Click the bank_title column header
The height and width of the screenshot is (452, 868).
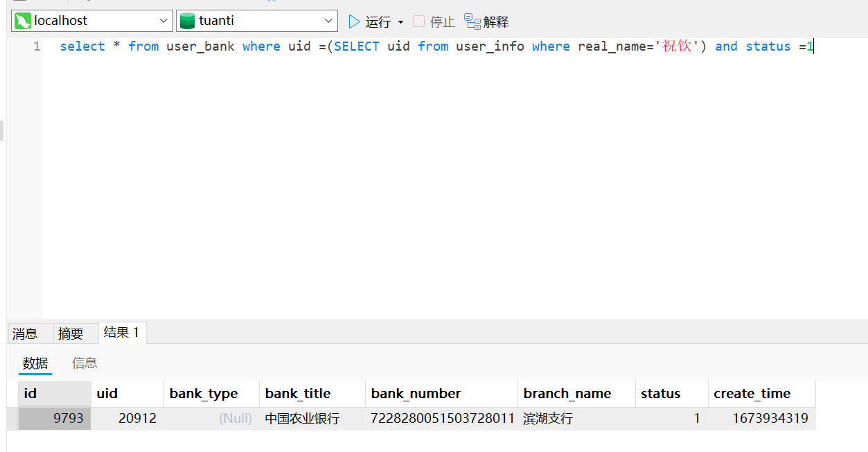(x=312, y=394)
